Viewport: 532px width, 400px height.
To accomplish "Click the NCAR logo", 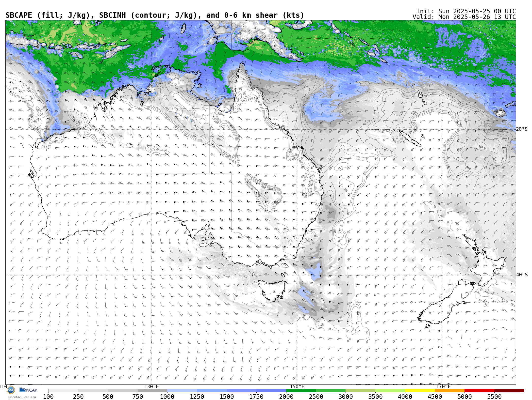I will [28, 390].
